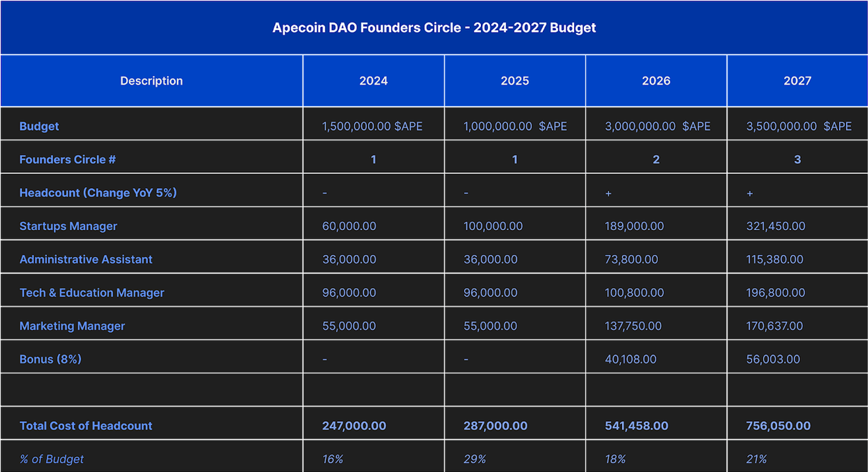The image size is (868, 472).
Task: Select the Marketing Manager row label
Action: (72, 326)
